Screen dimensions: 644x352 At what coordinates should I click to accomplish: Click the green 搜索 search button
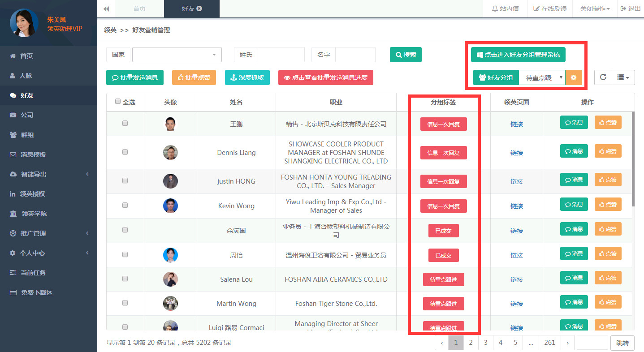pos(406,55)
